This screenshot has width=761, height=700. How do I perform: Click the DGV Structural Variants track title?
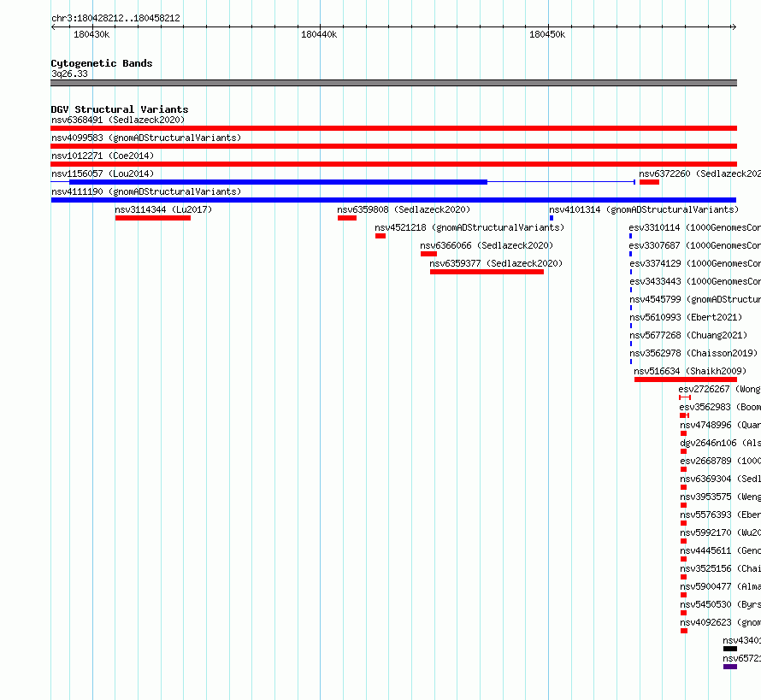(120, 109)
